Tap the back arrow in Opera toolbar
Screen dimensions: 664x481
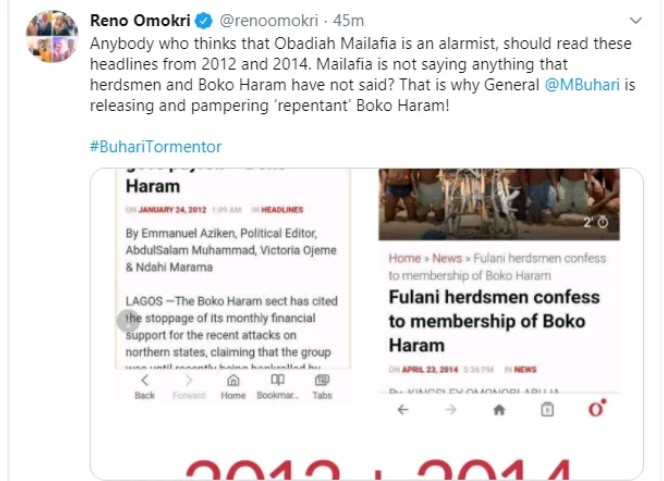point(402,410)
